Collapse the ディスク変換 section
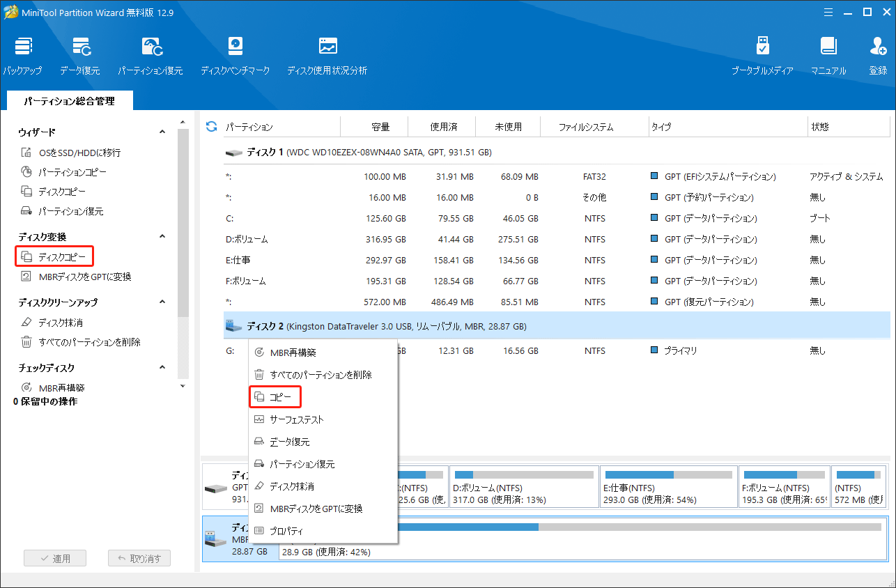 point(162,237)
